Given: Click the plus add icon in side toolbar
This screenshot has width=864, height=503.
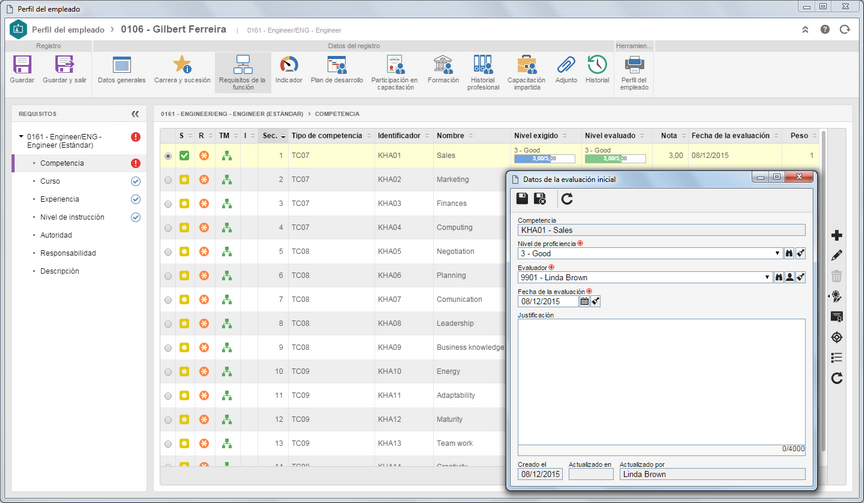Looking at the screenshot, I should [836, 235].
